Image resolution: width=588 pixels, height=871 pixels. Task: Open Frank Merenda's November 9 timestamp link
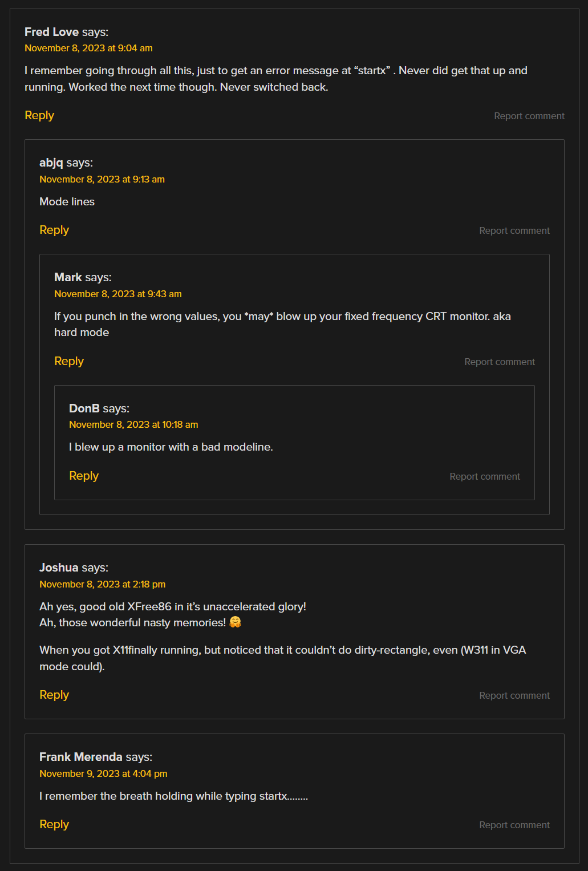[103, 773]
